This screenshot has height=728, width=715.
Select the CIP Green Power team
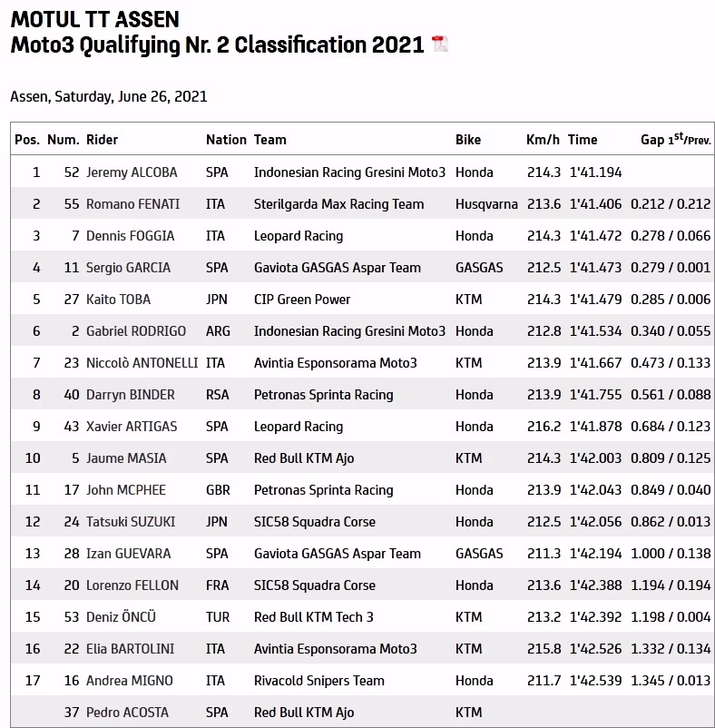(302, 300)
